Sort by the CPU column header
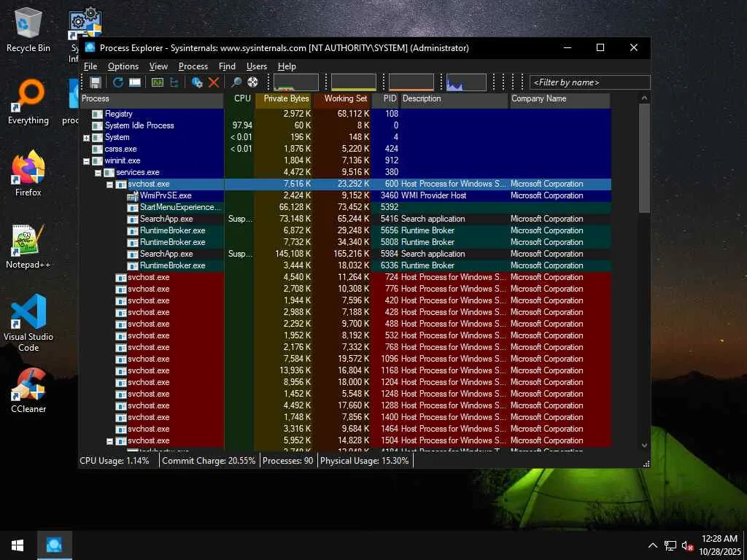This screenshot has height=560, width=747. pyautogui.click(x=239, y=98)
